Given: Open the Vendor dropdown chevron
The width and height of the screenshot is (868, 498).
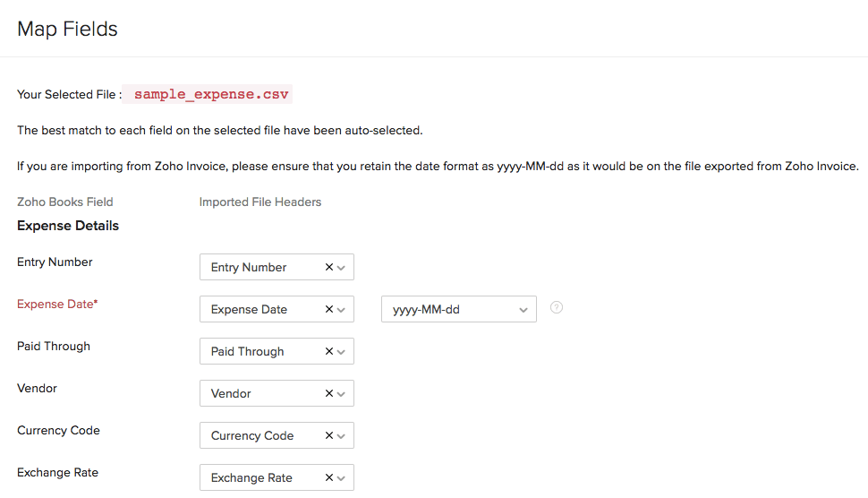Looking at the screenshot, I should [x=341, y=393].
